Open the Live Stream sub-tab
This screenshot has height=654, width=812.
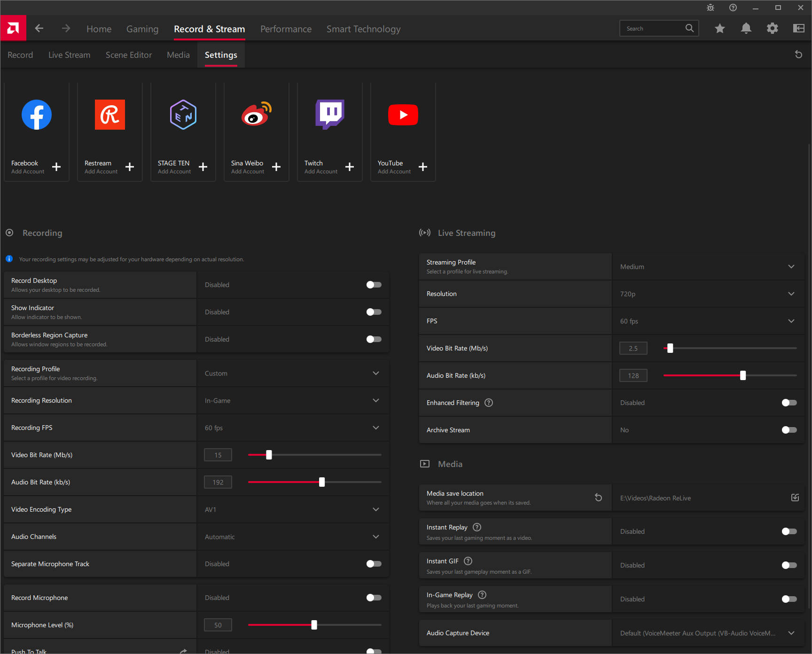tap(69, 55)
